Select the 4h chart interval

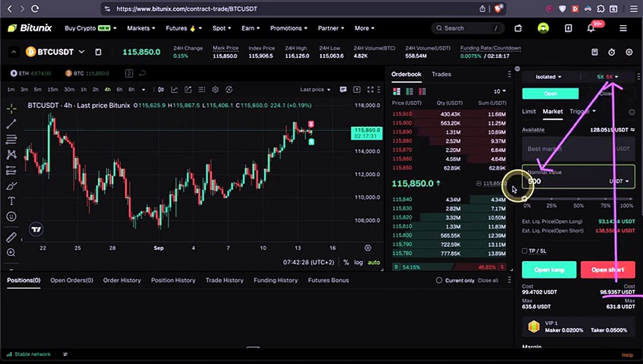(x=107, y=89)
